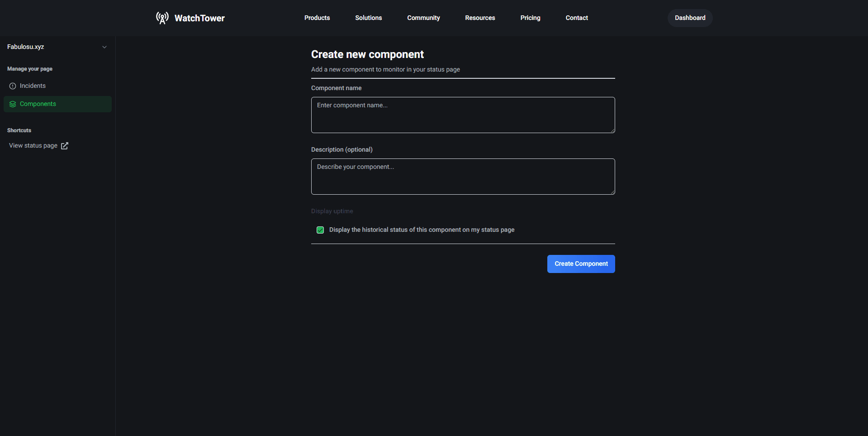868x436 pixels.
Task: Select the Incidents alert icon in sidebar
Action: pos(12,86)
